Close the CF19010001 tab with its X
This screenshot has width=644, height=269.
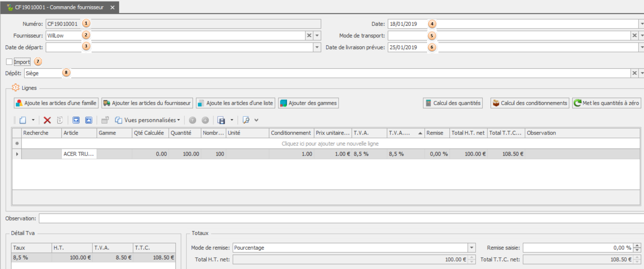(x=112, y=7)
